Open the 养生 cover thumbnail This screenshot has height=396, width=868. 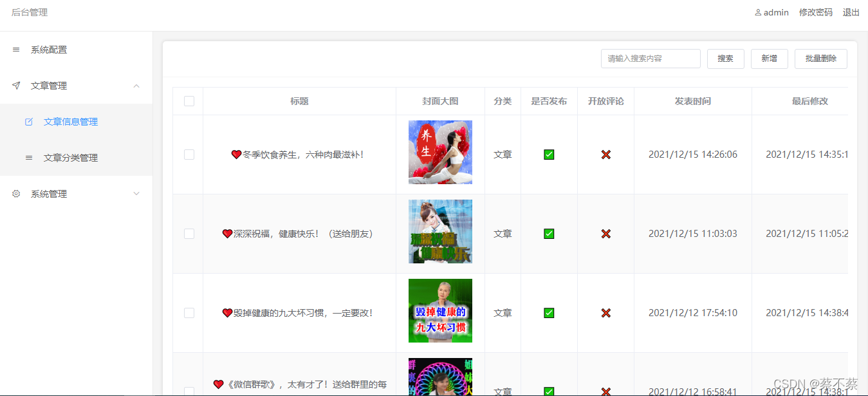pos(440,152)
